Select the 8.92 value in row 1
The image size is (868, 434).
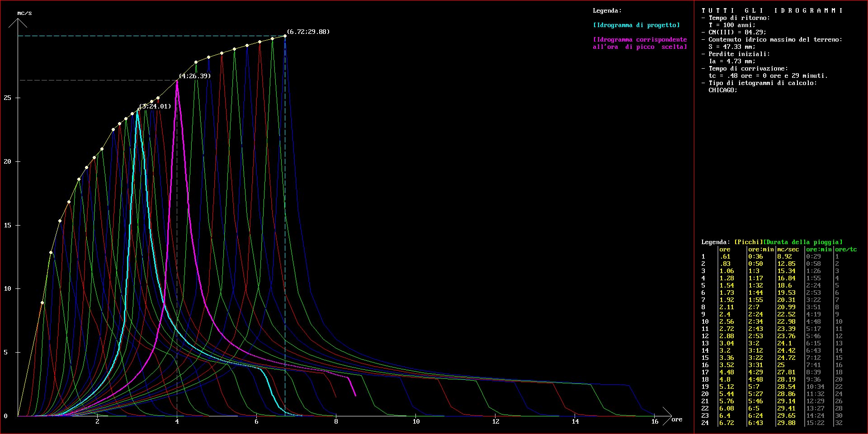[784, 256]
